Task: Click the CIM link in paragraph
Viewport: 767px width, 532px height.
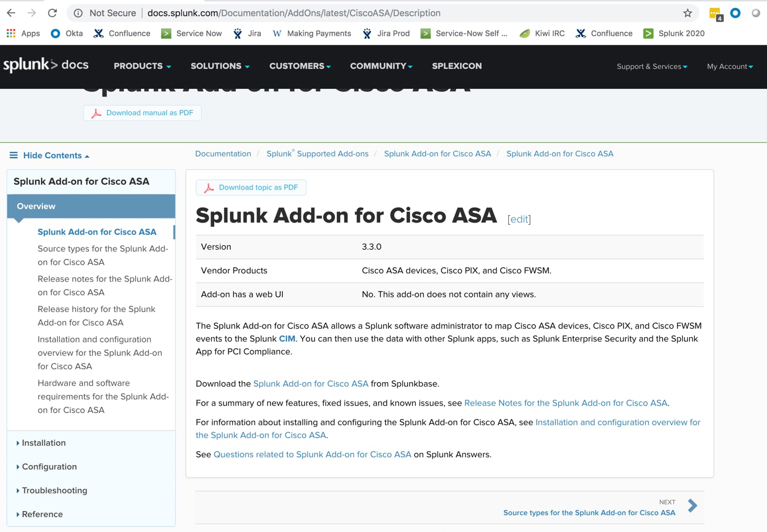Action: coord(287,339)
